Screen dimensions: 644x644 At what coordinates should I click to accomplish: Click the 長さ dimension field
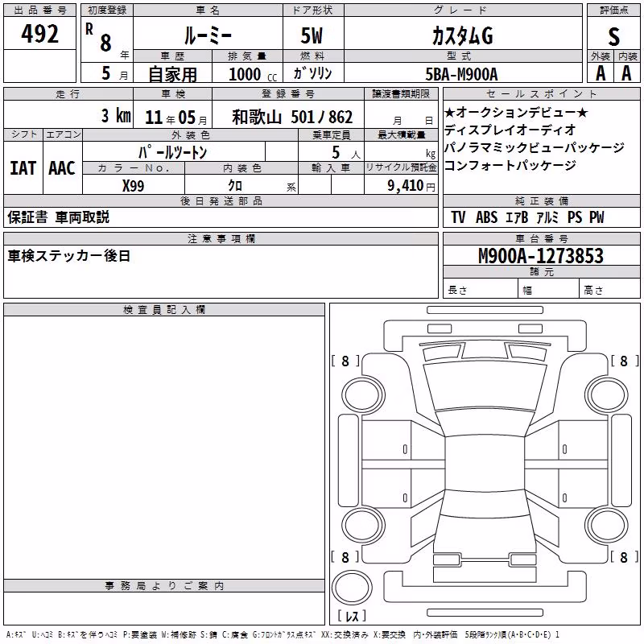480,290
